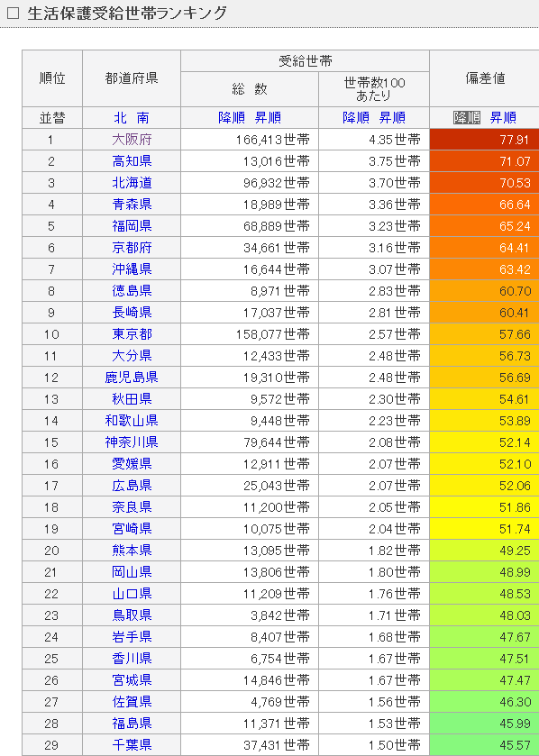Sort 偏差値 column by 昇順

[503, 118]
